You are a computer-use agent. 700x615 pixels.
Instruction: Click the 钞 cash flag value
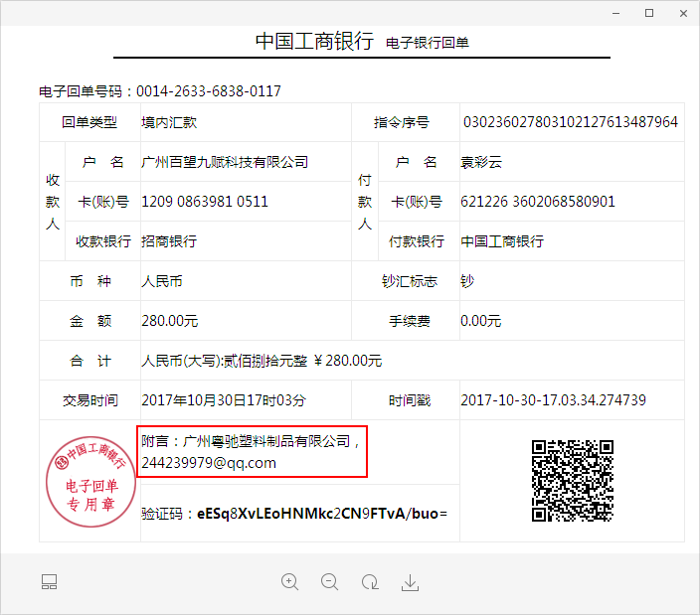click(x=467, y=281)
